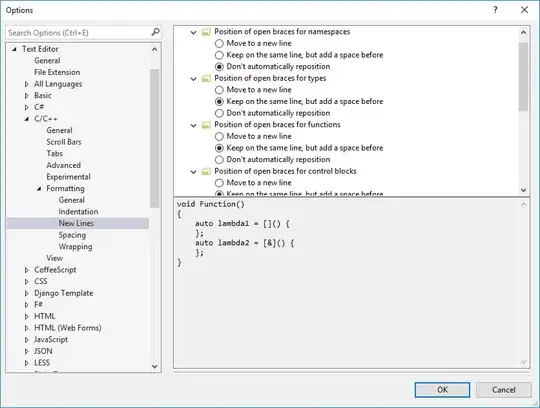Click folder icon beside functions braces group
This screenshot has height=408, width=540.
click(x=206, y=125)
